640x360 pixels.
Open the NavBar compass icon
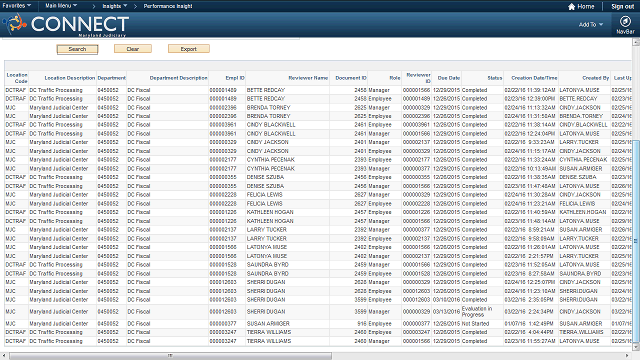tap(625, 21)
